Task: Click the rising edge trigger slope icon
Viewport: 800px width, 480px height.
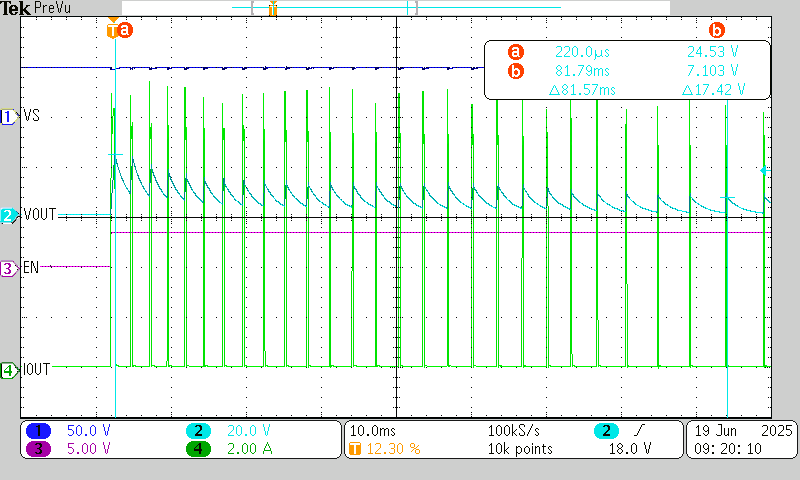Action: tap(640, 430)
